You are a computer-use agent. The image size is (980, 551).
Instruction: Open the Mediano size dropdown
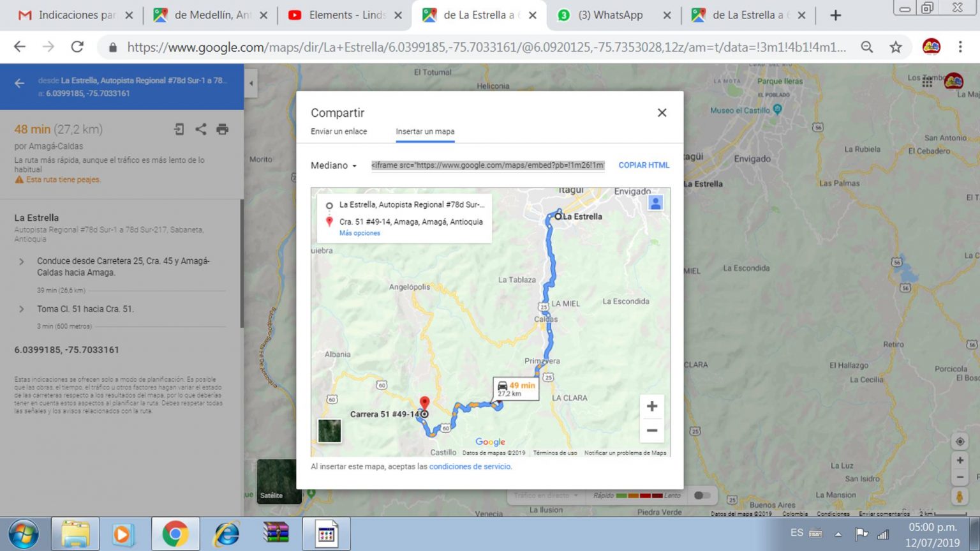point(333,165)
